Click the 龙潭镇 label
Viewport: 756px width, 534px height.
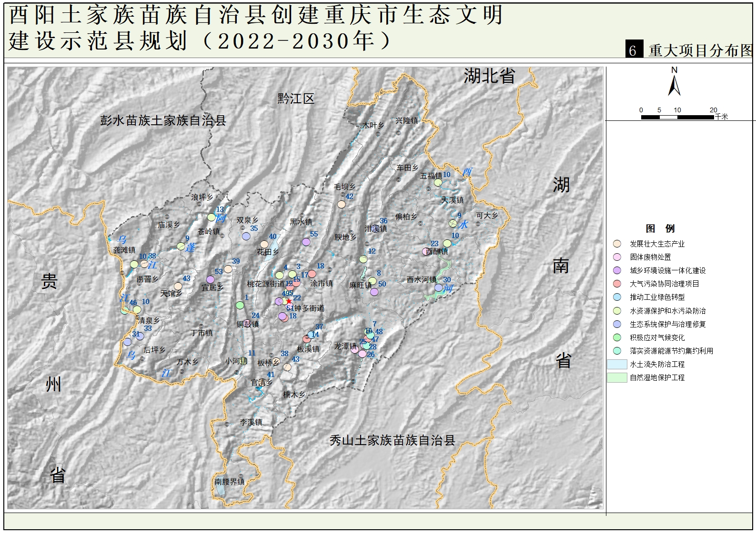(345, 346)
